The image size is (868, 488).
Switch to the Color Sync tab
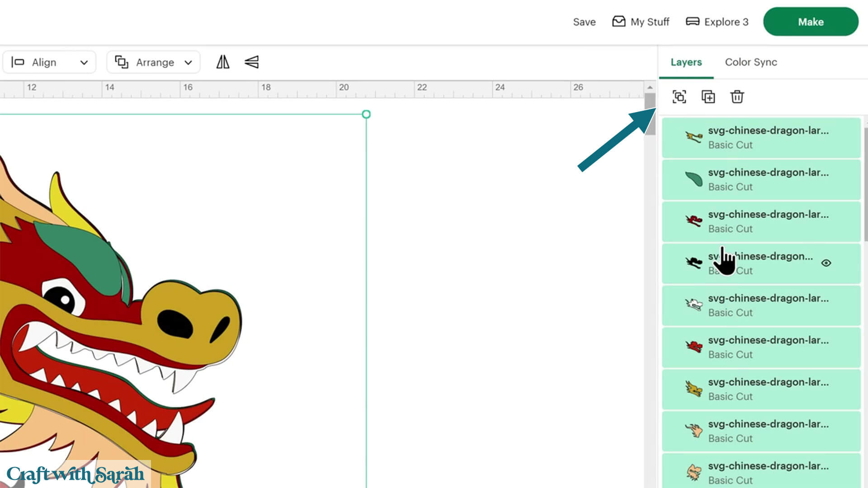(x=751, y=62)
